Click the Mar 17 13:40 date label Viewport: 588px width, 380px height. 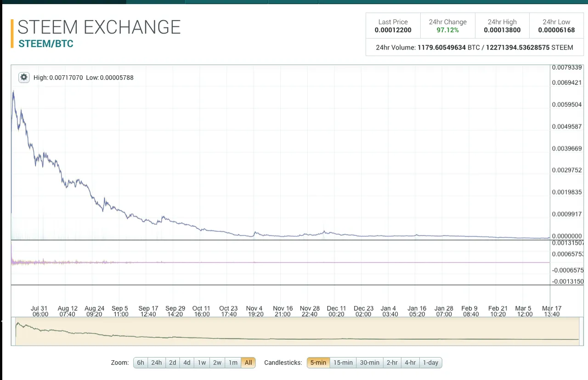[x=552, y=311]
